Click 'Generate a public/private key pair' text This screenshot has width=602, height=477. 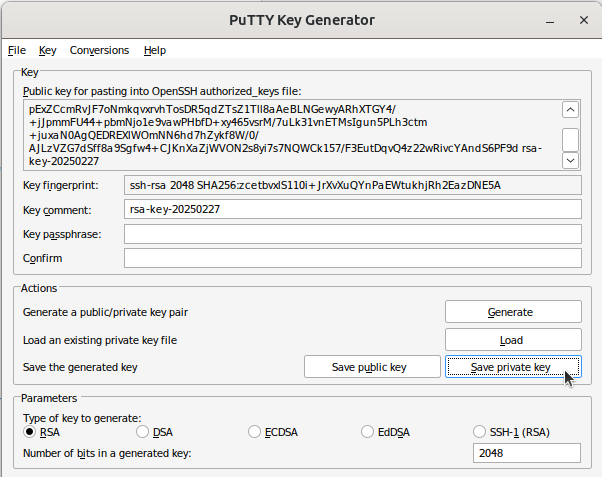click(105, 312)
